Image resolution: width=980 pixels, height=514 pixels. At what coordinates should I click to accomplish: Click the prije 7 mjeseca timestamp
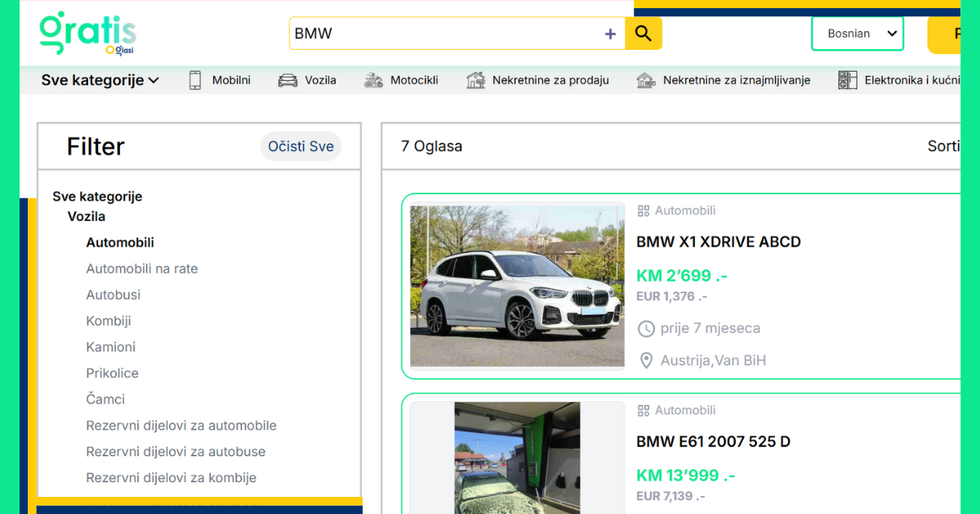pyautogui.click(x=710, y=329)
